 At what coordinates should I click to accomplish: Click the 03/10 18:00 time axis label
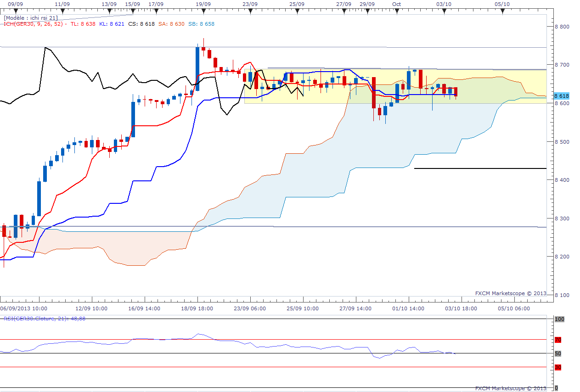(460, 308)
